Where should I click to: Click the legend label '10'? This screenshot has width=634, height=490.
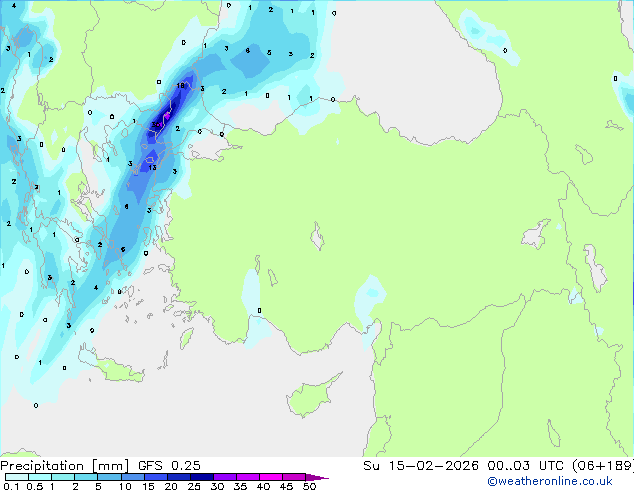pyautogui.click(x=125, y=486)
